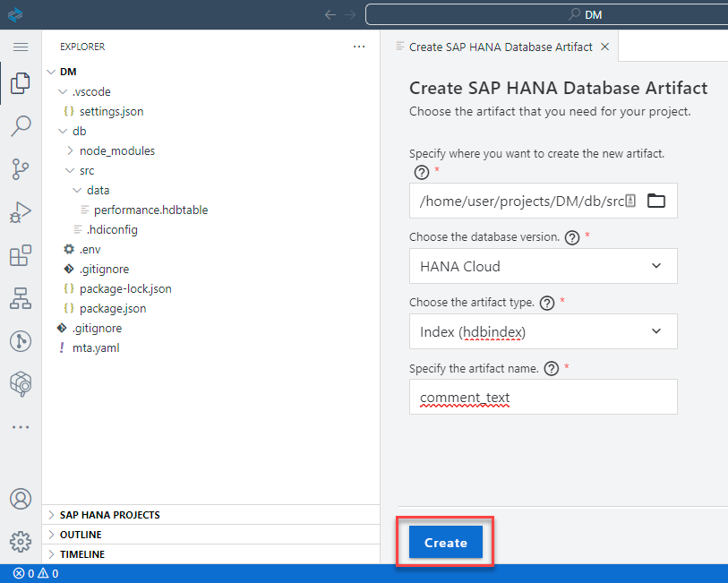Screen dimensions: 728x583
Task: Click the EXPLORER panel title
Action: [x=82, y=47]
